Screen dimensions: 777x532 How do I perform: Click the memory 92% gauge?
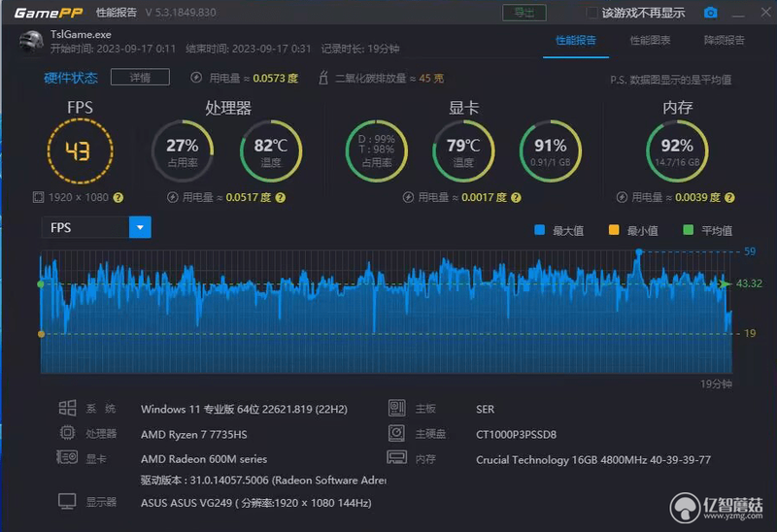click(x=677, y=151)
